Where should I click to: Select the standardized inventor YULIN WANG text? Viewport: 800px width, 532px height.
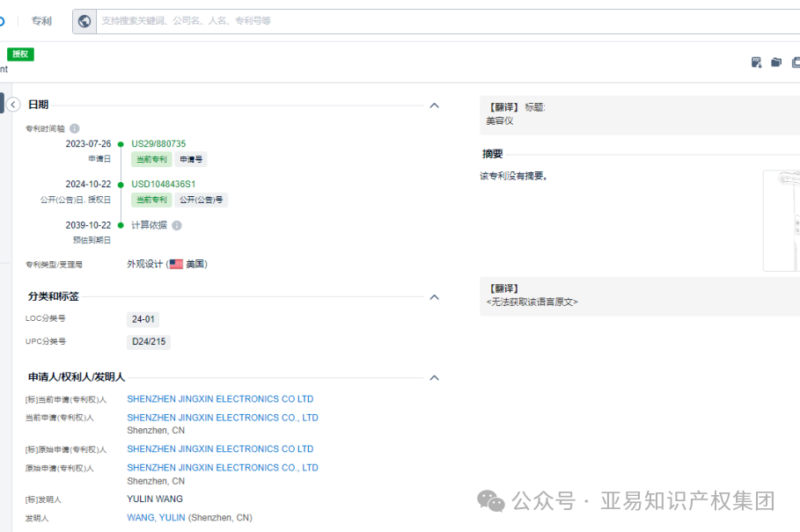(x=155, y=499)
